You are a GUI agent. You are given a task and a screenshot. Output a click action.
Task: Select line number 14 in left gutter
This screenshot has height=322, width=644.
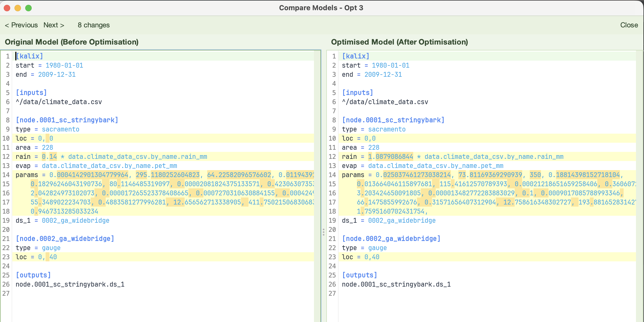(x=6, y=175)
